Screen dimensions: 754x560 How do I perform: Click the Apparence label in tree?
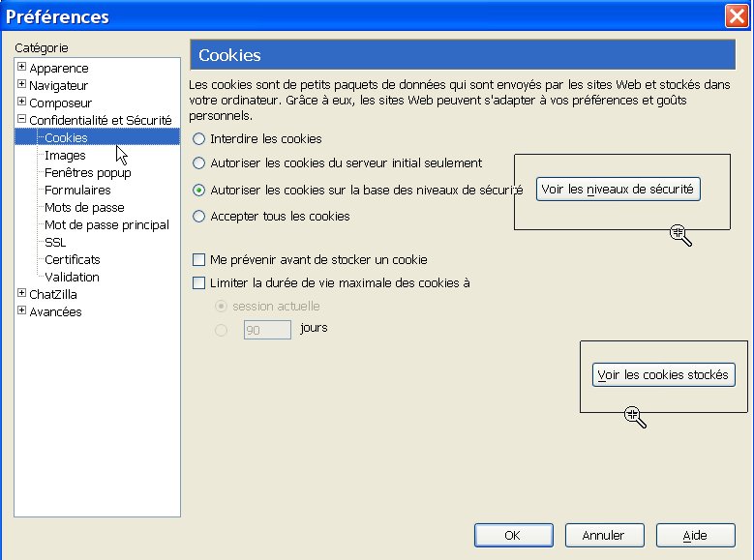pyautogui.click(x=59, y=69)
